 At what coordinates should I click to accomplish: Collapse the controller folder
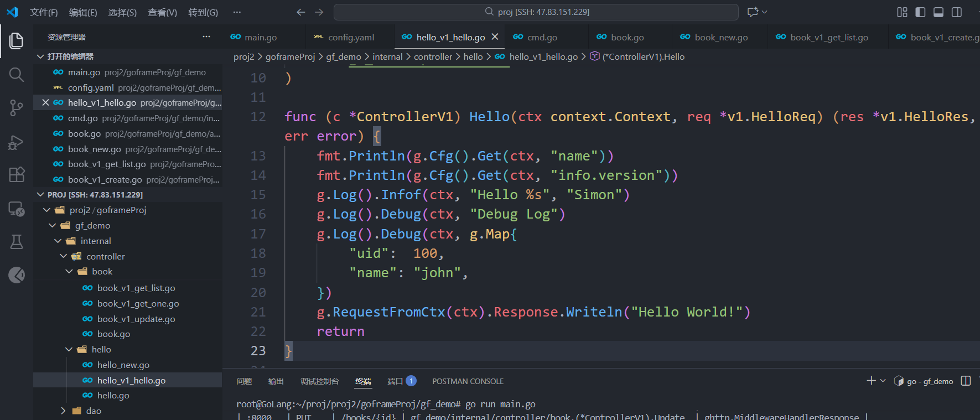63,256
